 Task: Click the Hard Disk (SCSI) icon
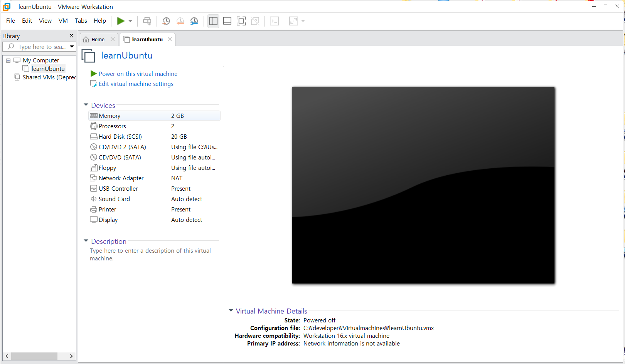pos(94,136)
